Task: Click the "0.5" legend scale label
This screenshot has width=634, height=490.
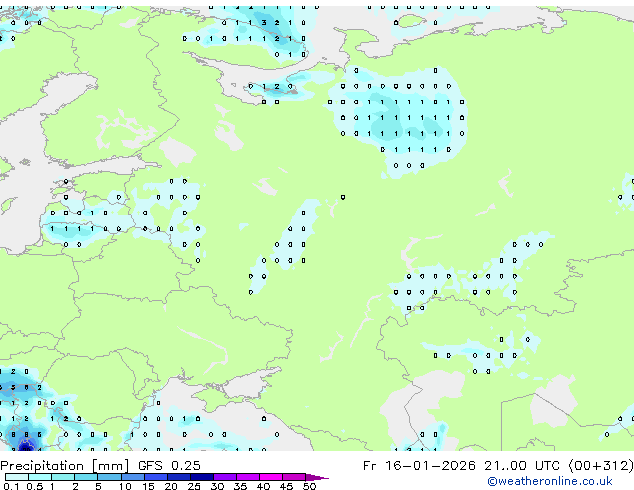Action: (x=34, y=486)
